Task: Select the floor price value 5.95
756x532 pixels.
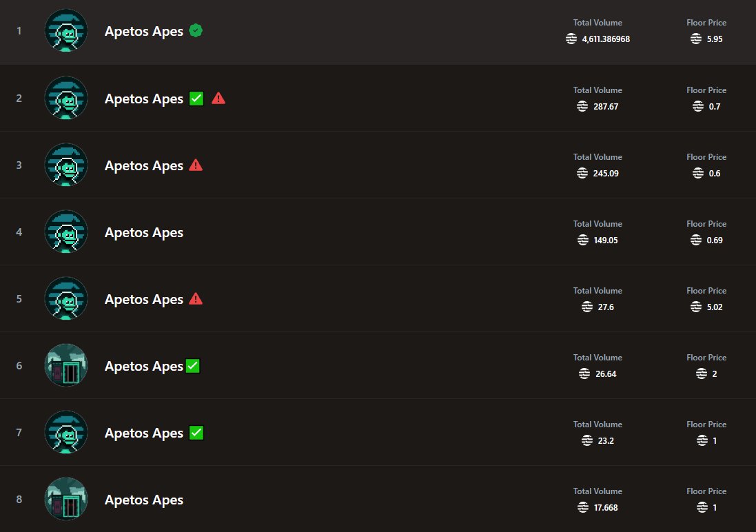Action: click(x=715, y=39)
